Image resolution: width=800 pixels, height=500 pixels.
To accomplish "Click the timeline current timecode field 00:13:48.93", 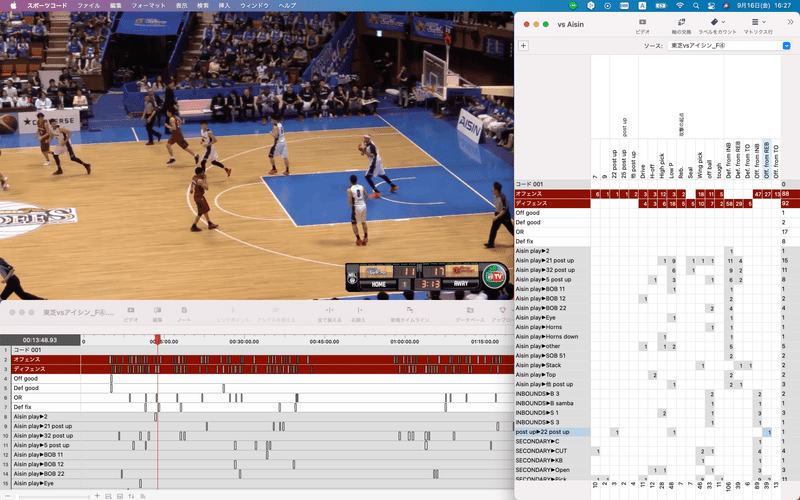I will point(40,340).
